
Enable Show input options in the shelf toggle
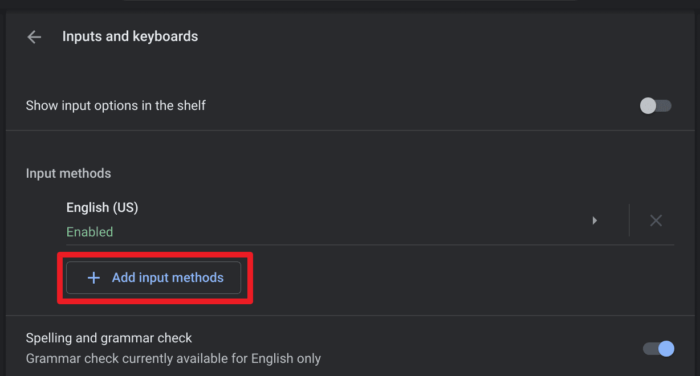[x=655, y=106]
